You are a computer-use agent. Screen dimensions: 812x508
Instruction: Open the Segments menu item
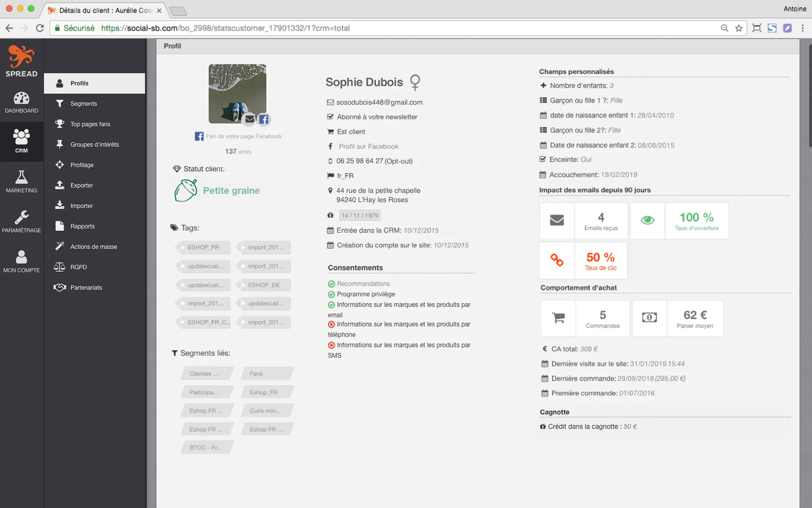pos(84,104)
